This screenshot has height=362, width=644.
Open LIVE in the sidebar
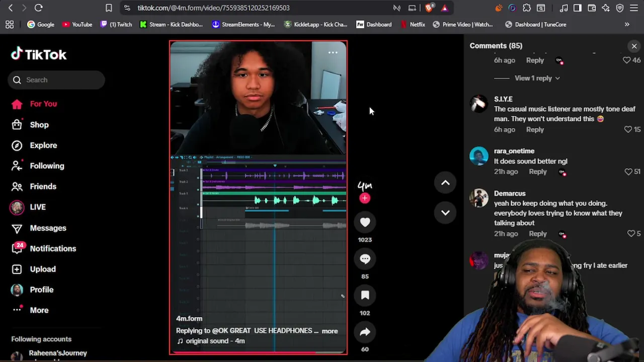(x=28, y=207)
